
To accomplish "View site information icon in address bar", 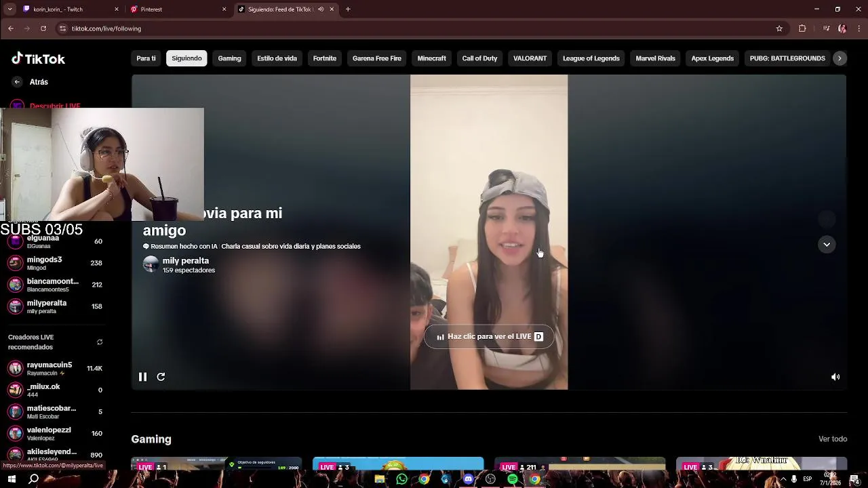I will [62, 28].
